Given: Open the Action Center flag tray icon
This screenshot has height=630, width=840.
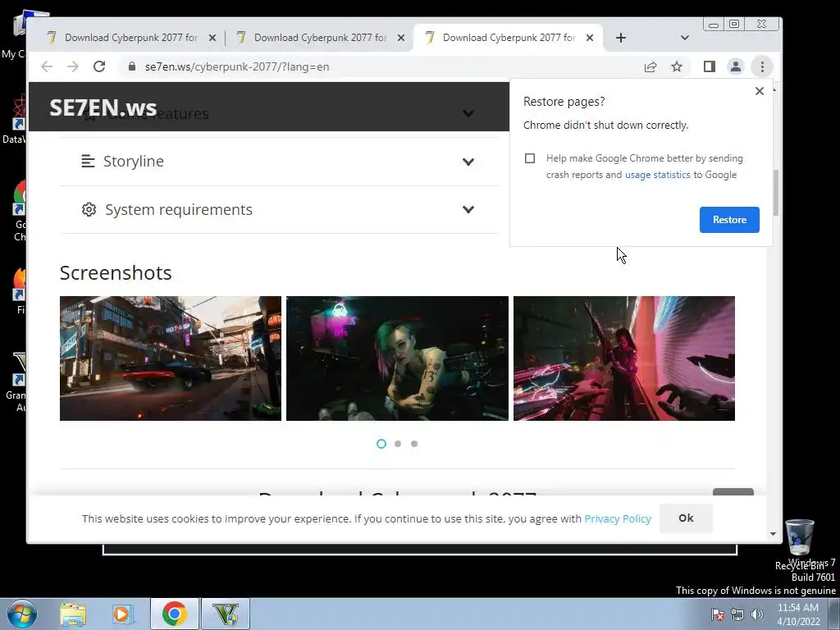Looking at the screenshot, I should click(718, 615).
